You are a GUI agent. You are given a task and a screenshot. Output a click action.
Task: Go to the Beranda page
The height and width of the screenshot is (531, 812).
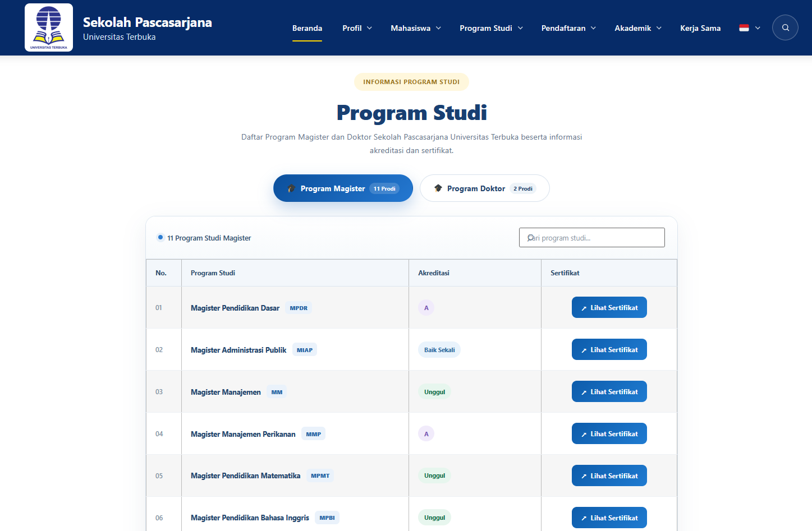tap(307, 28)
